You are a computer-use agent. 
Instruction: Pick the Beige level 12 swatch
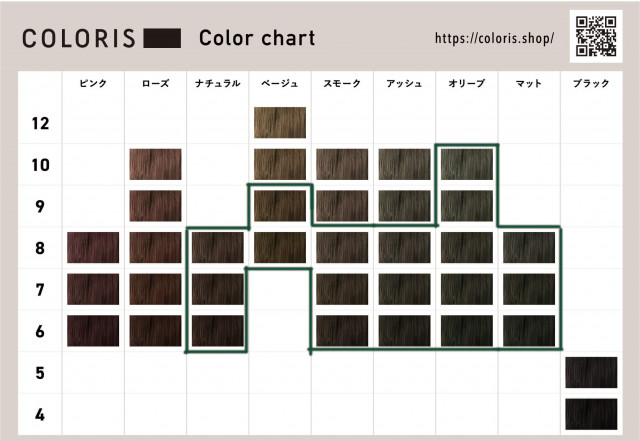[x=280, y=123]
